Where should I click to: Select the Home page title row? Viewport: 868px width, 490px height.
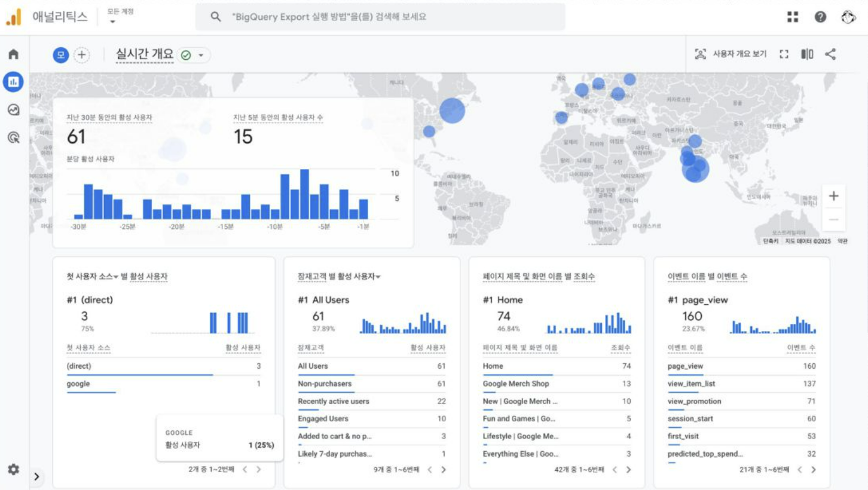point(557,366)
